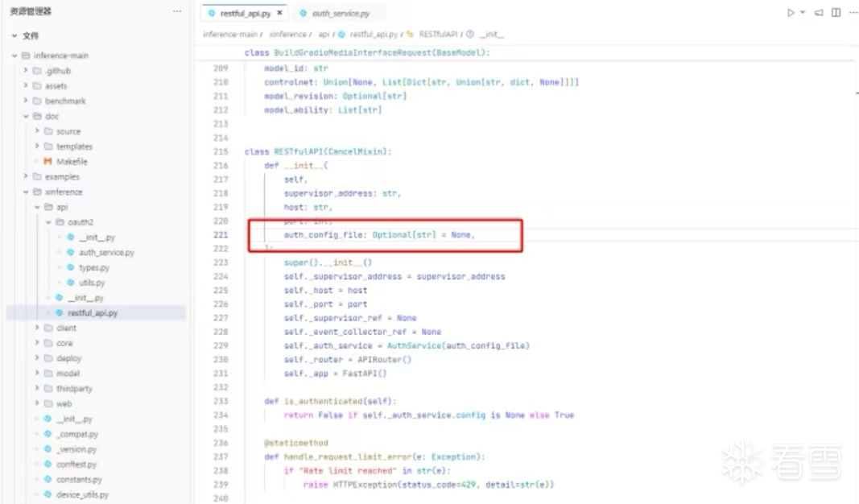Close the restful_api.py tab
The image size is (859, 504).
click(x=280, y=13)
